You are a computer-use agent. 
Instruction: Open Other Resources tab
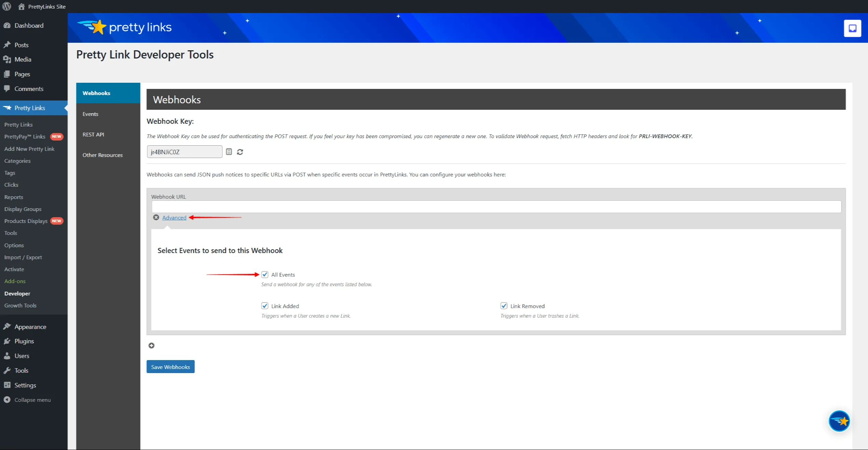pyautogui.click(x=102, y=155)
